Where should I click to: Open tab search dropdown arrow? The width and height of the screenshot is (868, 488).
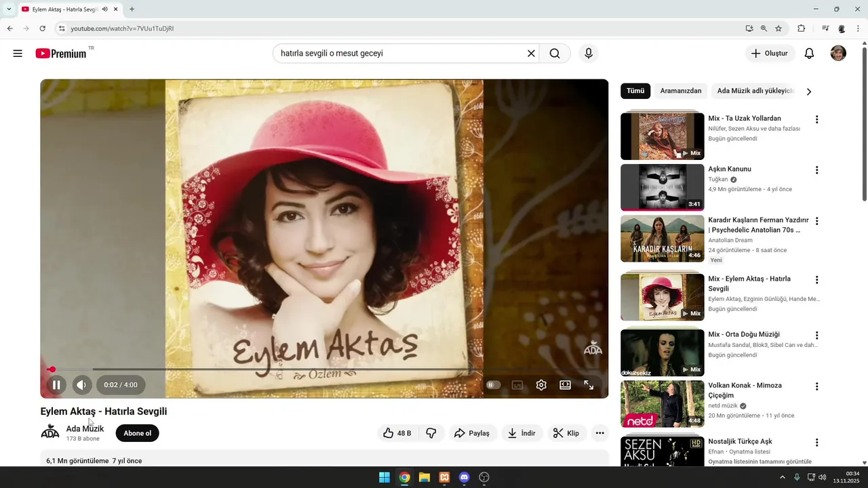point(8,9)
